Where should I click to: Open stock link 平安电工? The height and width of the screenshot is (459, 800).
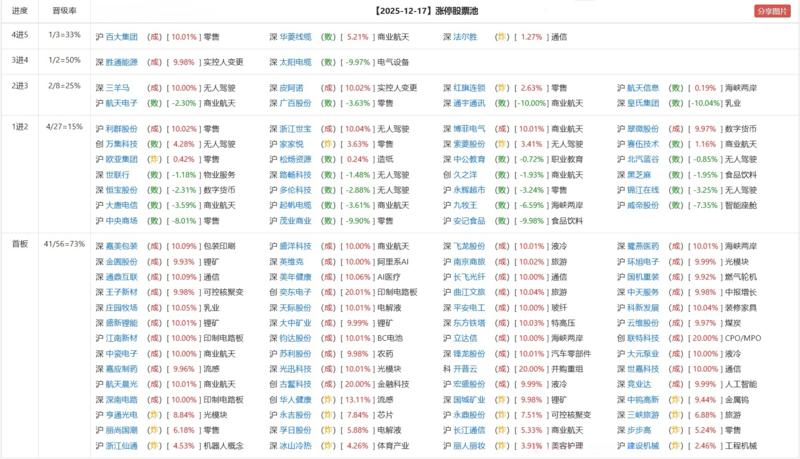(x=469, y=308)
